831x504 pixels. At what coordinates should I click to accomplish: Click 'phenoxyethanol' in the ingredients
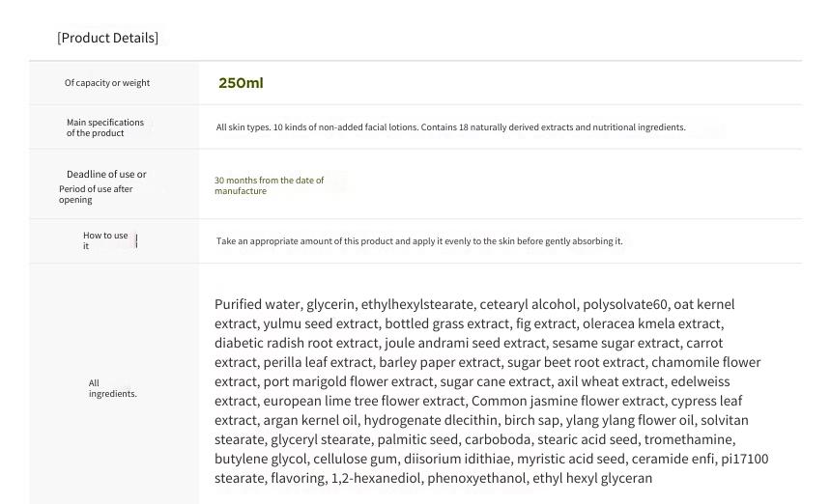click(x=476, y=478)
